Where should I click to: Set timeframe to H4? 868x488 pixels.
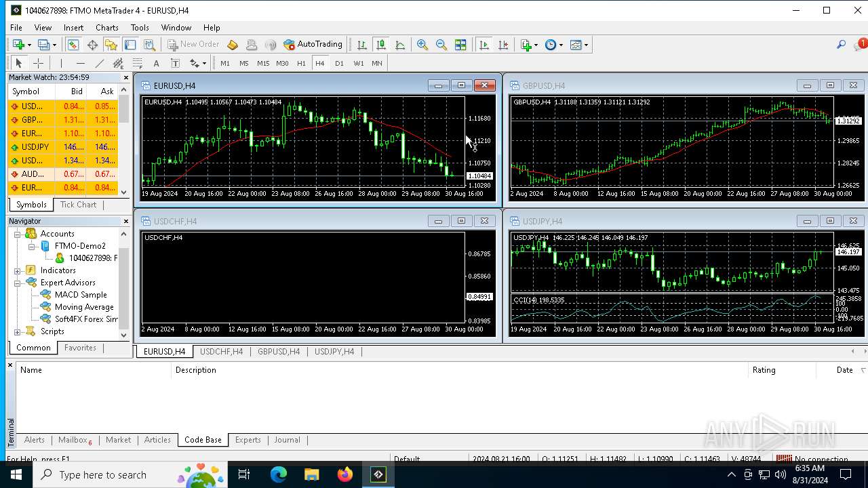[320, 63]
